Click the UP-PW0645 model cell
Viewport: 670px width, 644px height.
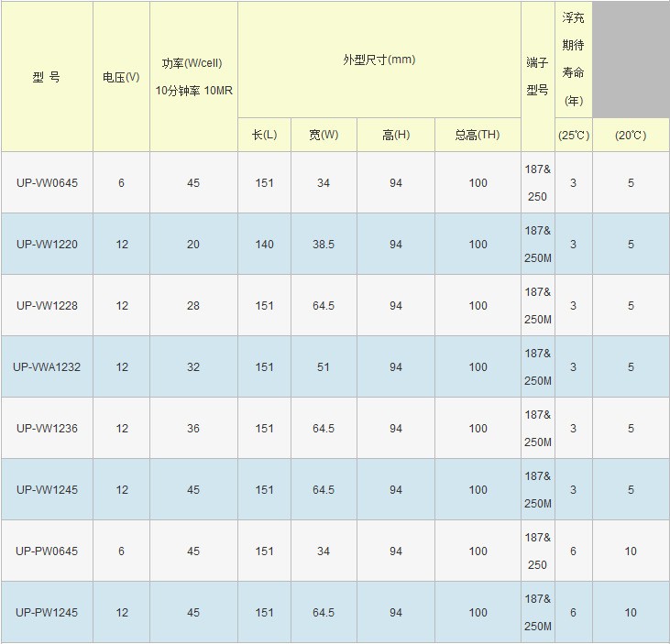tap(47, 551)
